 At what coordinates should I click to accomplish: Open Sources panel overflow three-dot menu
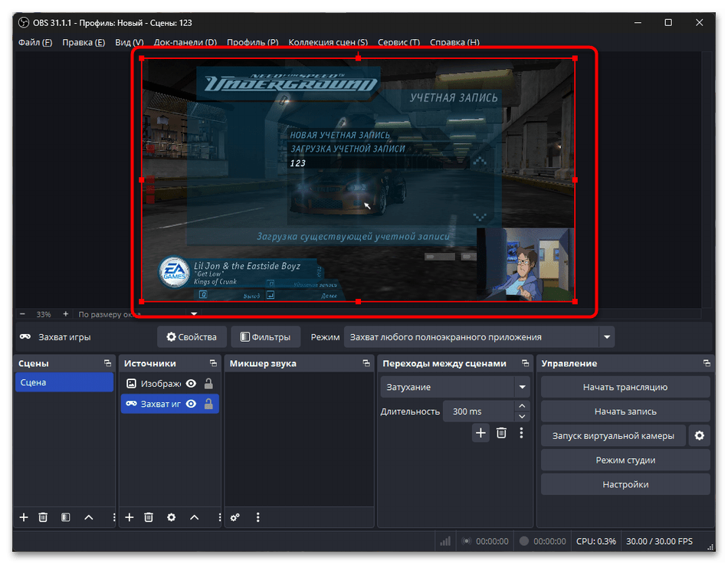point(219,517)
